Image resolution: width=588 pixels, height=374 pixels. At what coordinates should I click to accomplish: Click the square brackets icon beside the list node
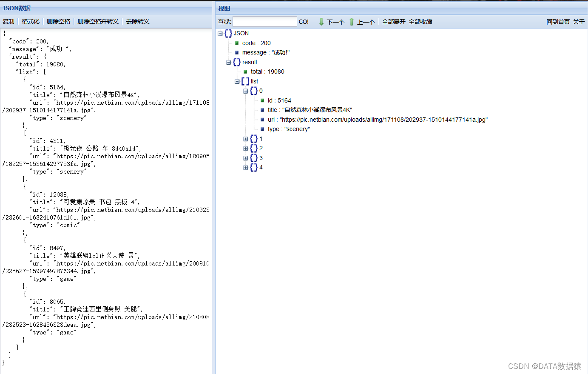click(244, 81)
